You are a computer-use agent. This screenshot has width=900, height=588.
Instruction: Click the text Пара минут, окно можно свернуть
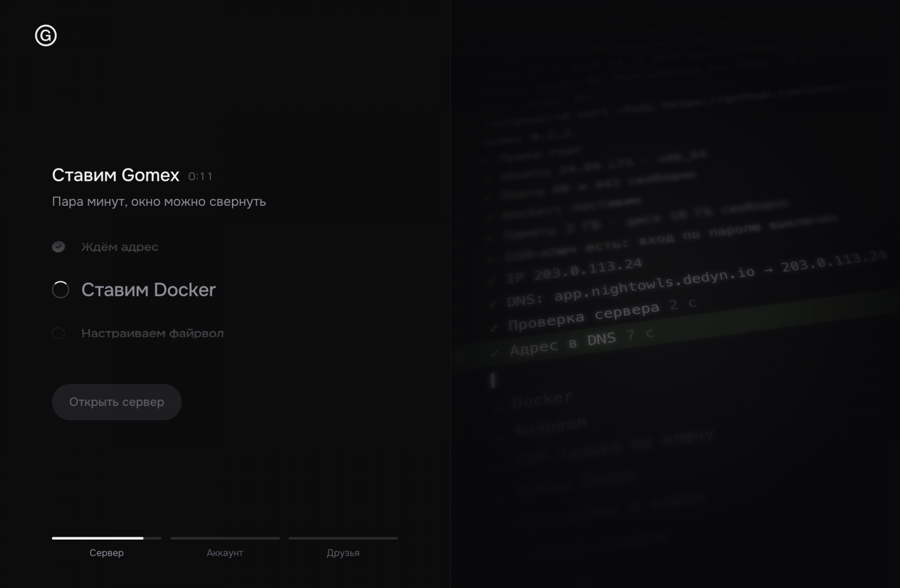point(159,201)
